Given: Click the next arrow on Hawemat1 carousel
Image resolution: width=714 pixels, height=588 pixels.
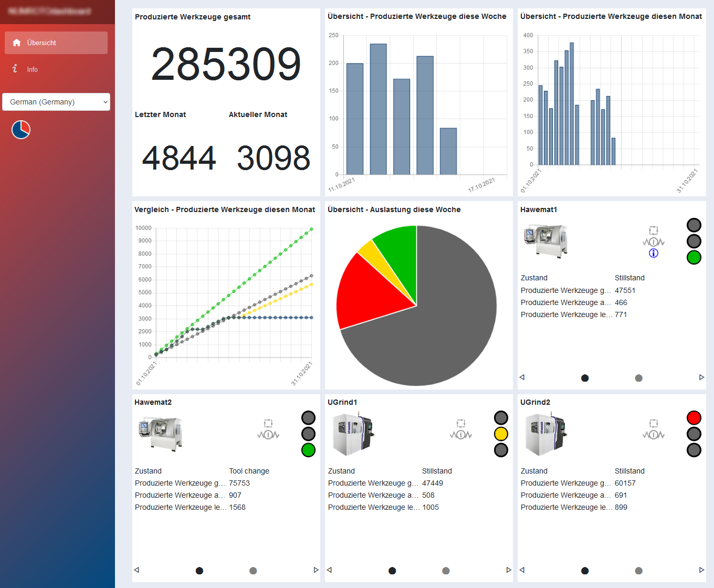Looking at the screenshot, I should [x=701, y=377].
